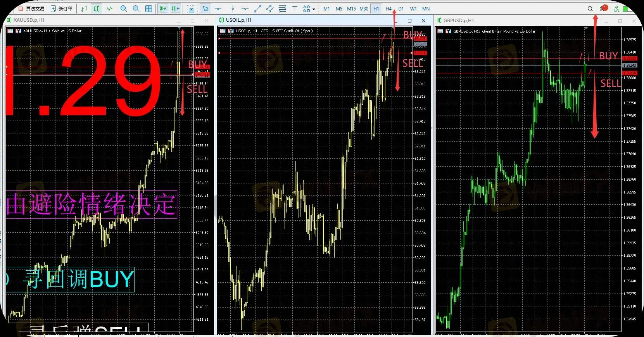Viewport: 644px width, 337px height.
Task: Click price 5082.77 on XAUUSD scale
Action: [202, 220]
